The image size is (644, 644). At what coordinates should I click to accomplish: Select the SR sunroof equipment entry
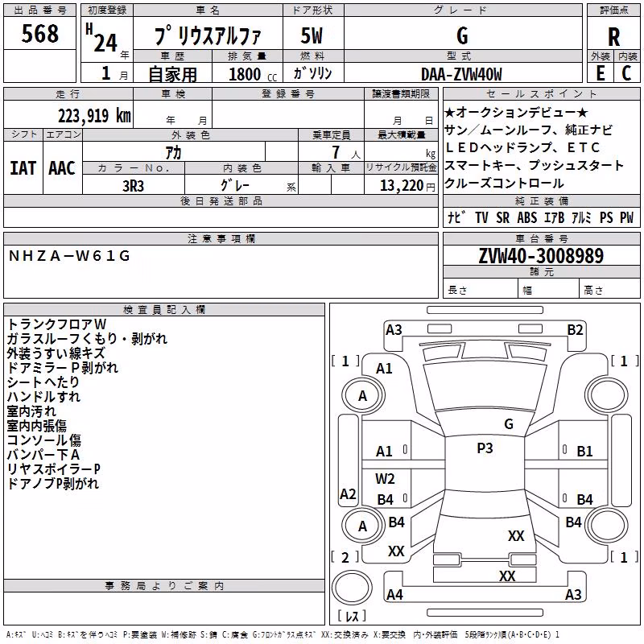[x=502, y=217]
